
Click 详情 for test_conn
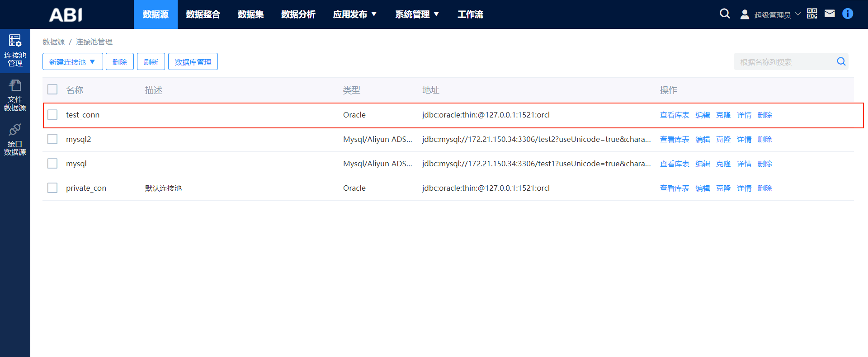pyautogui.click(x=744, y=115)
